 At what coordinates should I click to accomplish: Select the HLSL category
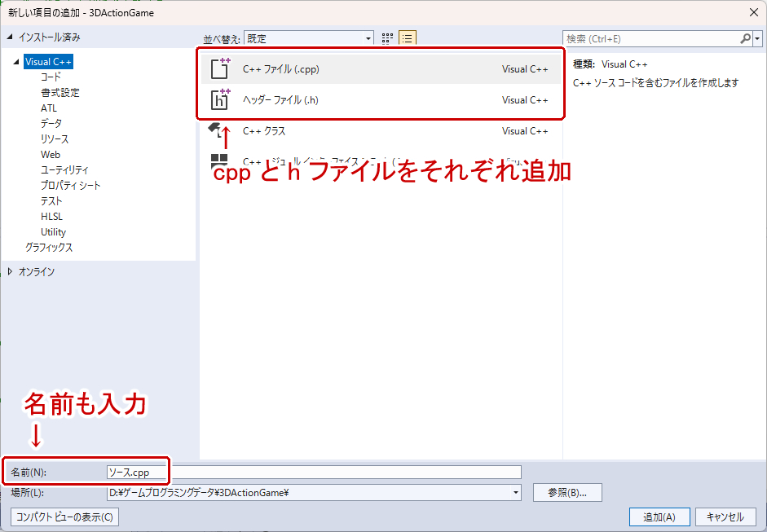[x=51, y=216]
